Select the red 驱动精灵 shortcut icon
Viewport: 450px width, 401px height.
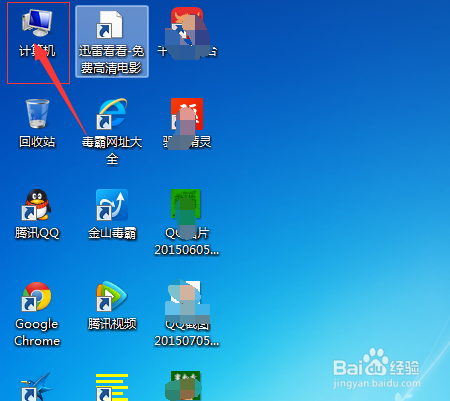(x=187, y=114)
